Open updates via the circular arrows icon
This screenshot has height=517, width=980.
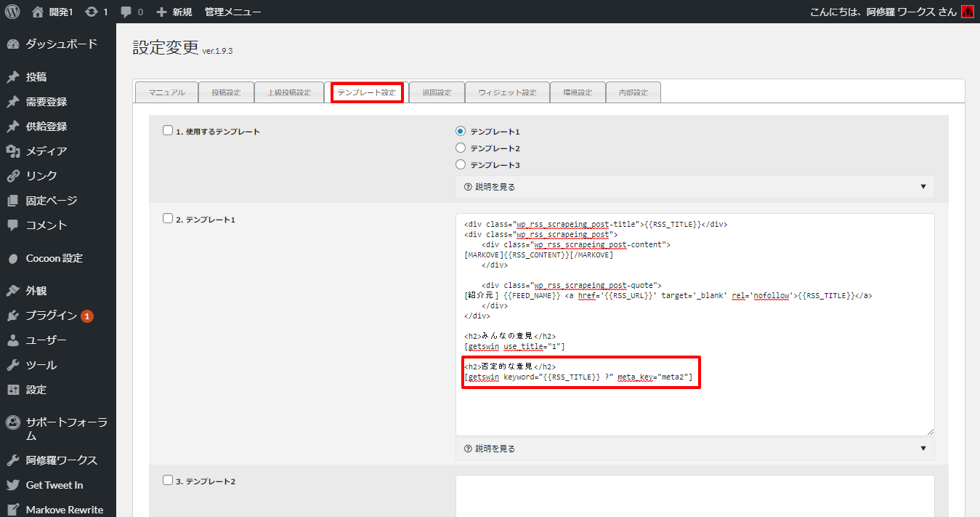[91, 12]
